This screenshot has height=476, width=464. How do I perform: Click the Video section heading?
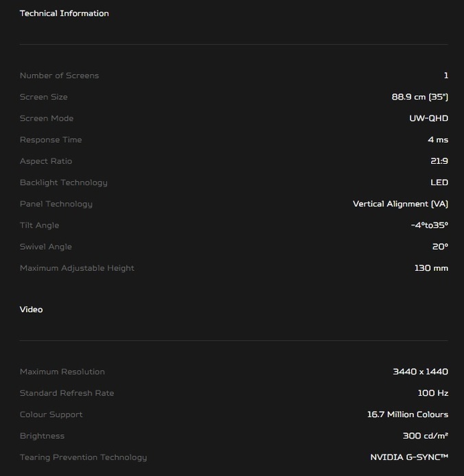point(31,309)
